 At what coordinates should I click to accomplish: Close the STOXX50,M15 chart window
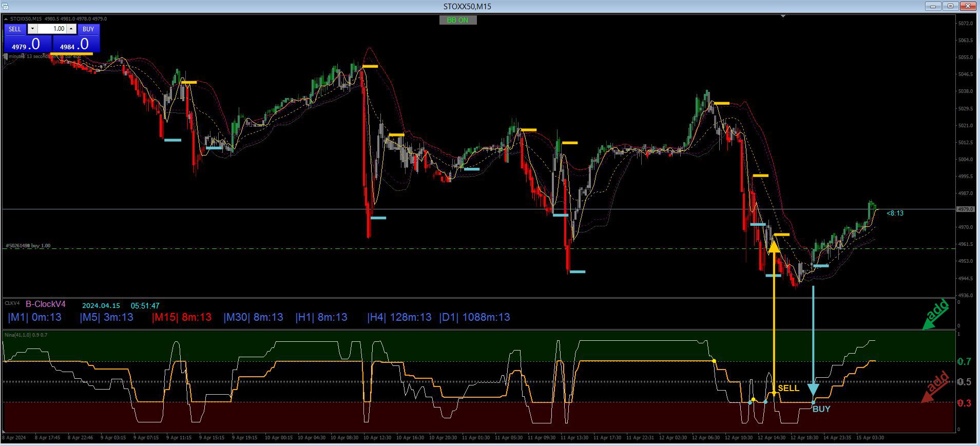click(969, 6)
